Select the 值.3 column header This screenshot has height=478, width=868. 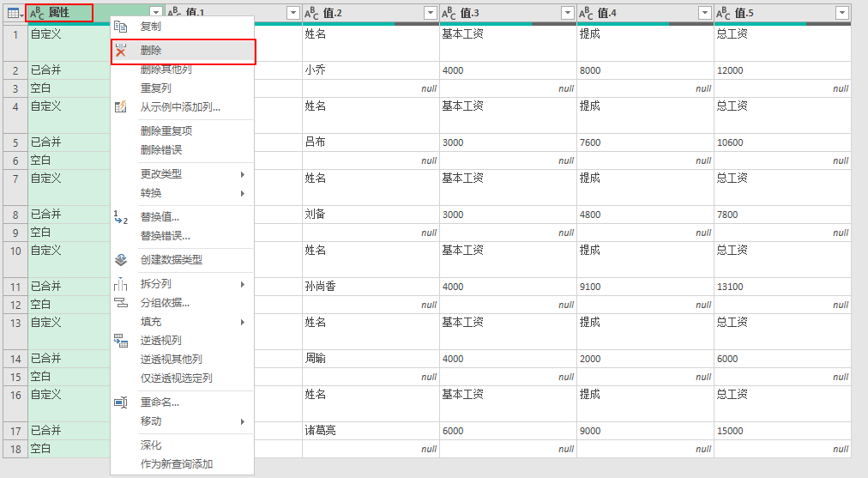pos(508,13)
